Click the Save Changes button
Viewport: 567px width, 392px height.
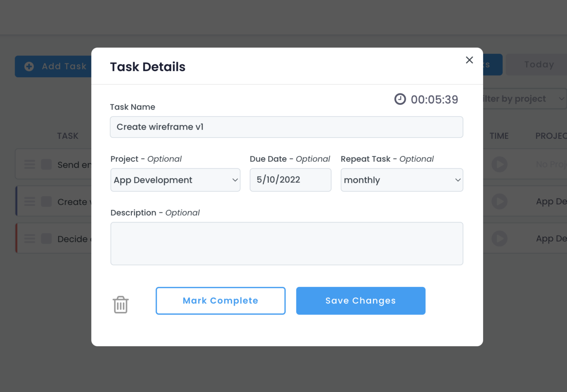pyautogui.click(x=360, y=301)
